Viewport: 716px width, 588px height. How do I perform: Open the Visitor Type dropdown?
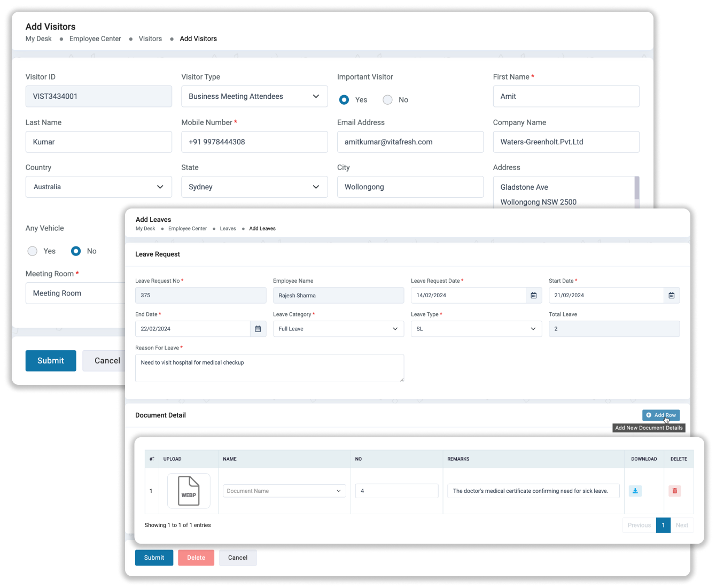(x=254, y=96)
